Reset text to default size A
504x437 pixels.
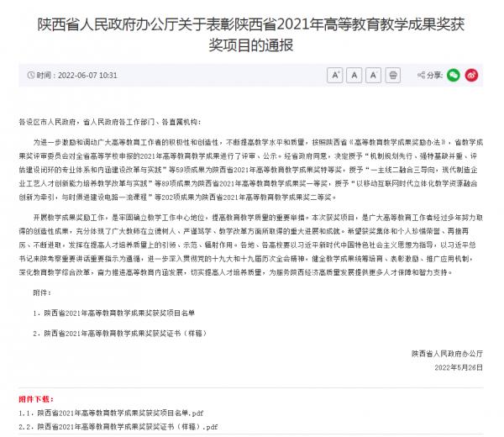click(354, 75)
